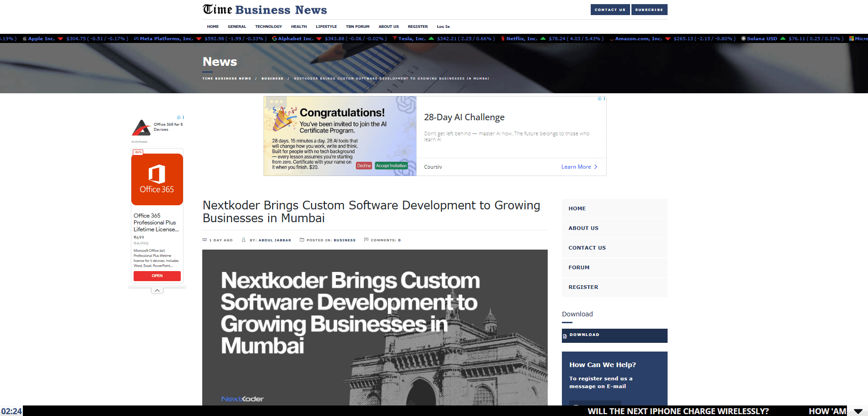Viewport: 868px width, 416px height.
Task: Click the Log In link in navigation
Action: pos(443,27)
